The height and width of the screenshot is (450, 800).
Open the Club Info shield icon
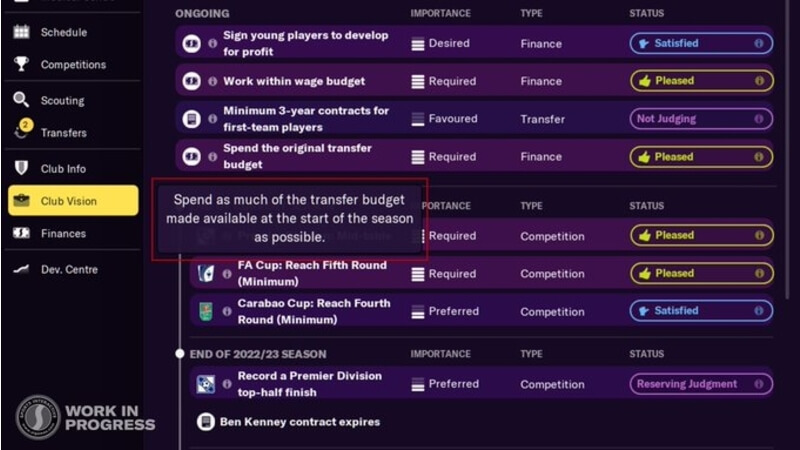pos(21,168)
